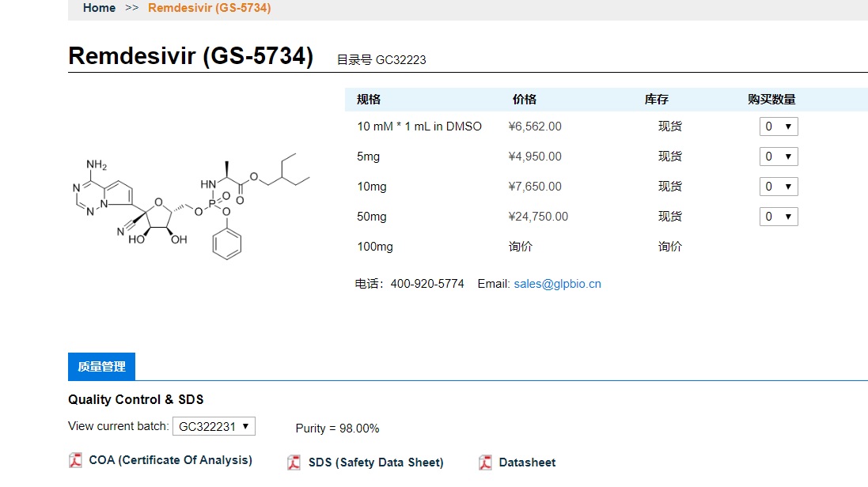Click 询价 price for 100mg
This screenshot has width=868, height=487.
point(521,247)
